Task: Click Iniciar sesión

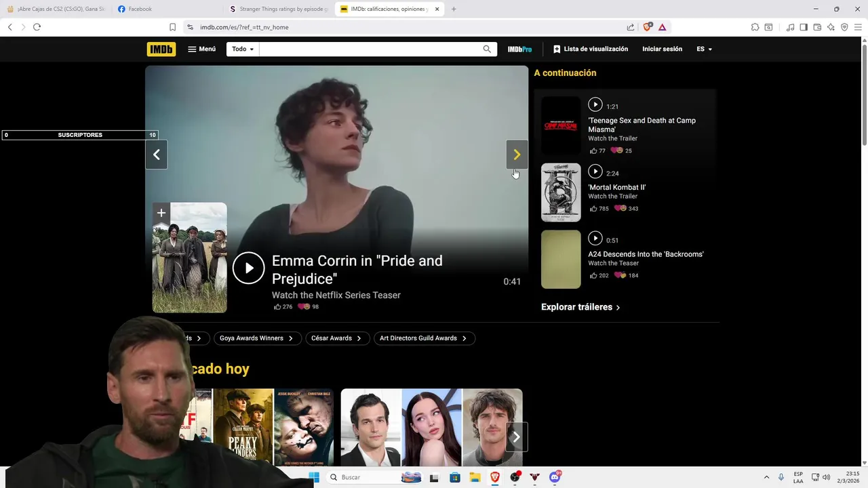Action: 662,49
